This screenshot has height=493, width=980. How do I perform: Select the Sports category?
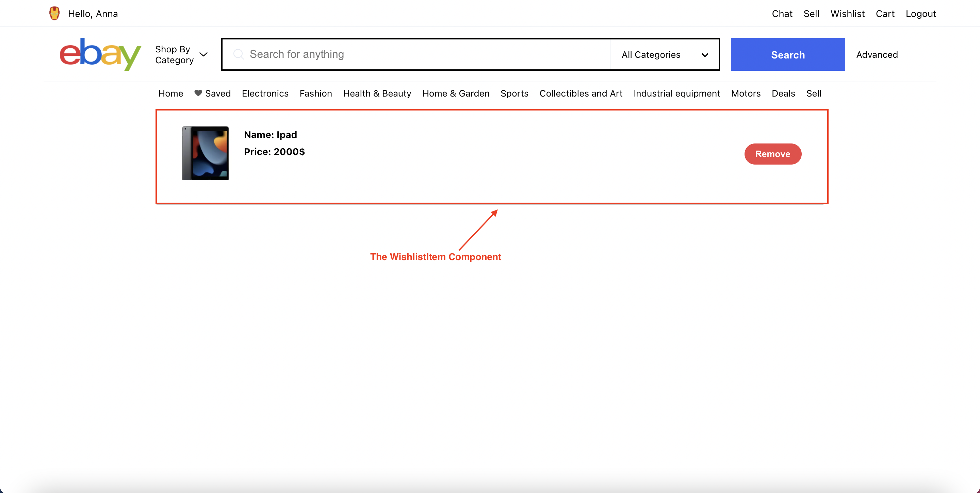coord(514,93)
